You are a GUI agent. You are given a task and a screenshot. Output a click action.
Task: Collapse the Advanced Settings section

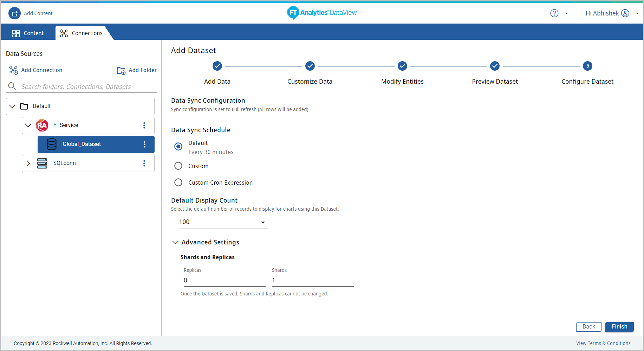pyautogui.click(x=175, y=242)
